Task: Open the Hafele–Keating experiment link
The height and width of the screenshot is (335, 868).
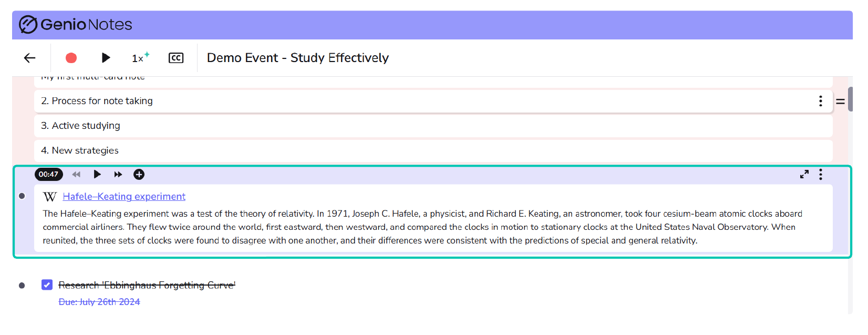Action: (124, 196)
